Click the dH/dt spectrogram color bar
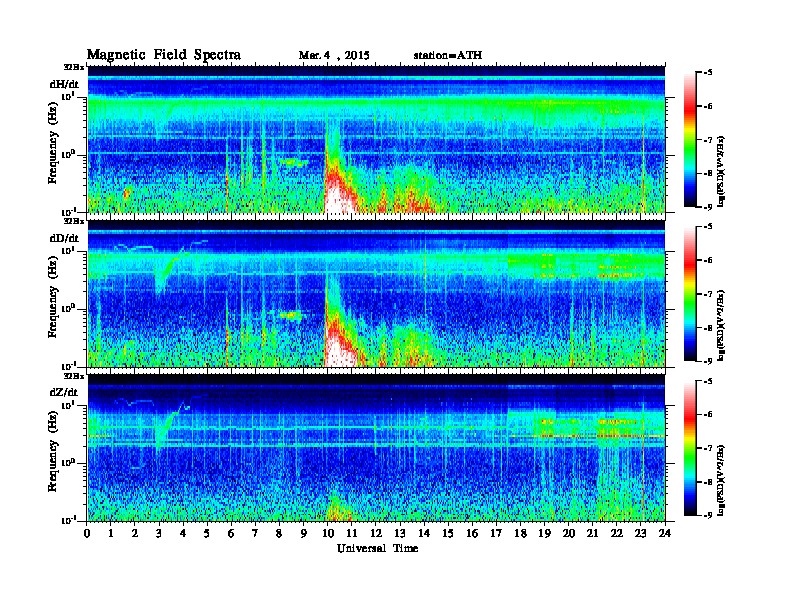 coord(690,140)
